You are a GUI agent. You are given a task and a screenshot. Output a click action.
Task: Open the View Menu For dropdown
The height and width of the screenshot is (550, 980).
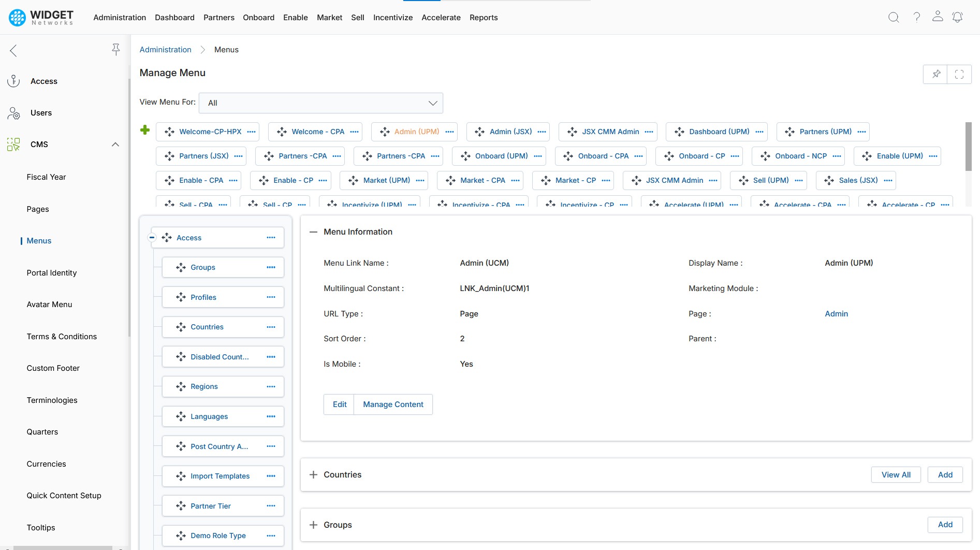pyautogui.click(x=321, y=103)
